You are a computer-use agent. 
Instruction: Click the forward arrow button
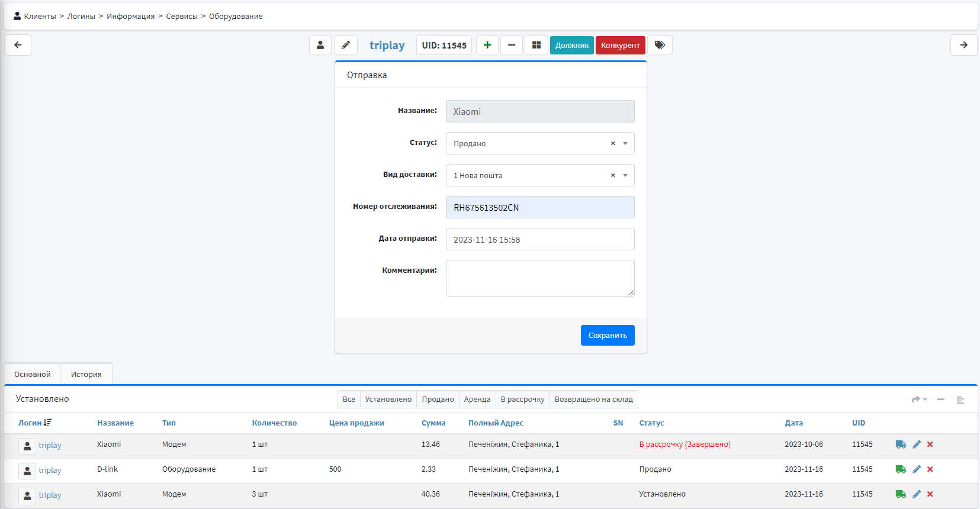[x=963, y=45]
